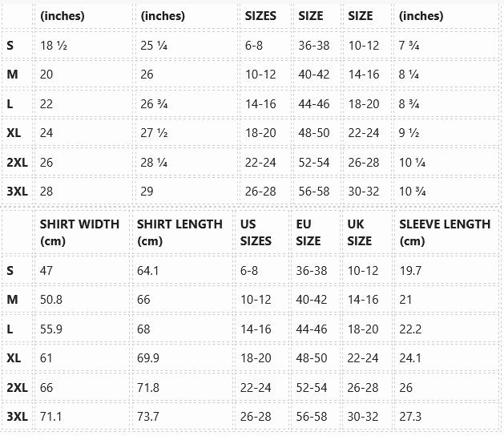Click the SLEEVE LENGTH (cm) column header
Screen dimensions: 504x436
pos(445,232)
